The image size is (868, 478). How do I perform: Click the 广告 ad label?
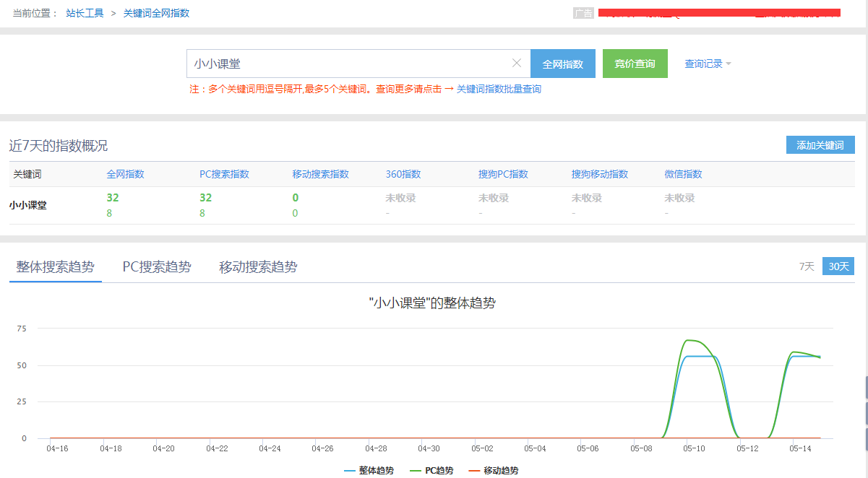(583, 13)
